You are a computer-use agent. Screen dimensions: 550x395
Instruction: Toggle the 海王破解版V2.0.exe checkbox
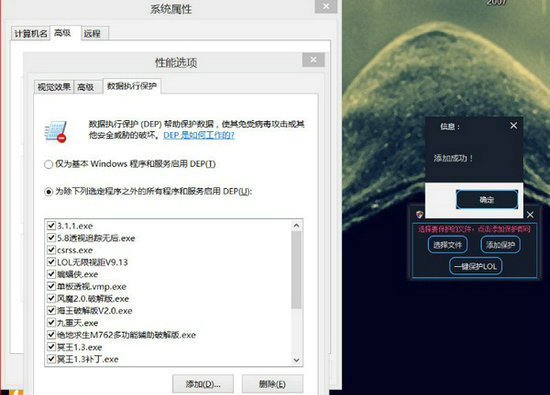(x=51, y=310)
